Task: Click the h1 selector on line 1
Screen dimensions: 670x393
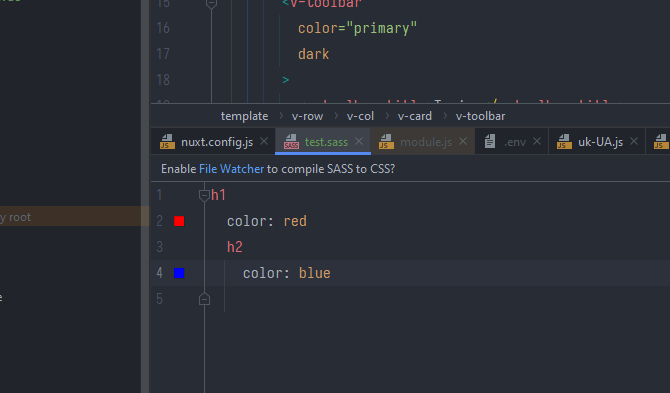Action: coord(218,195)
